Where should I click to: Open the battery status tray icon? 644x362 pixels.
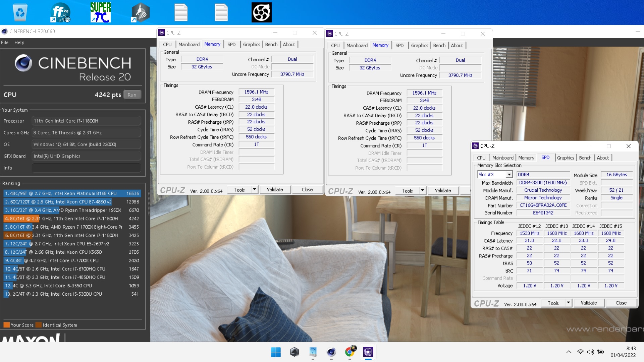601,352
